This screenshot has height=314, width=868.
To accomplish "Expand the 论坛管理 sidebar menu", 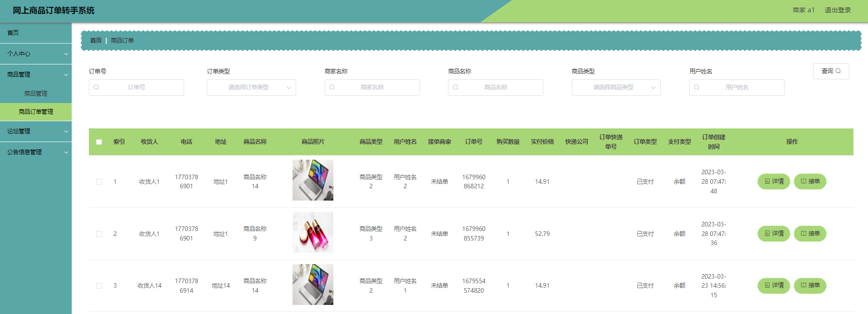I will pyautogui.click(x=36, y=131).
